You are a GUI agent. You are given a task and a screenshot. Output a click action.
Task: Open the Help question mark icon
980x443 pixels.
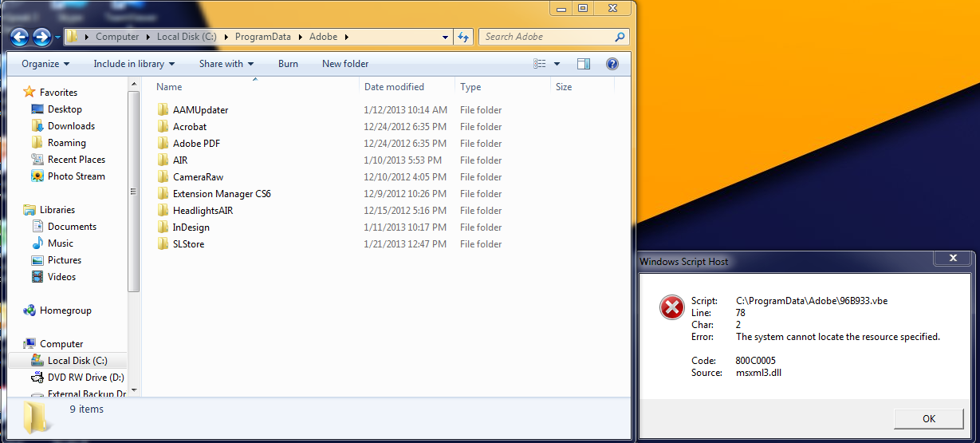click(612, 64)
